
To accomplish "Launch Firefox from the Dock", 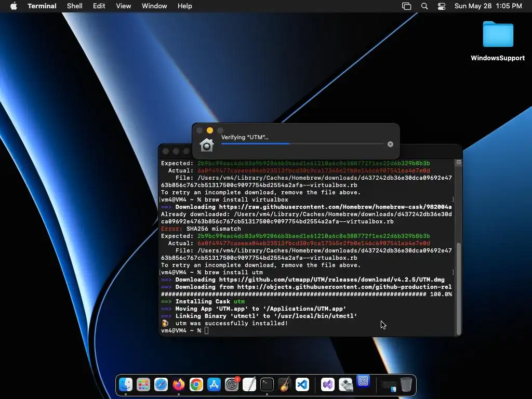I will pyautogui.click(x=179, y=384).
